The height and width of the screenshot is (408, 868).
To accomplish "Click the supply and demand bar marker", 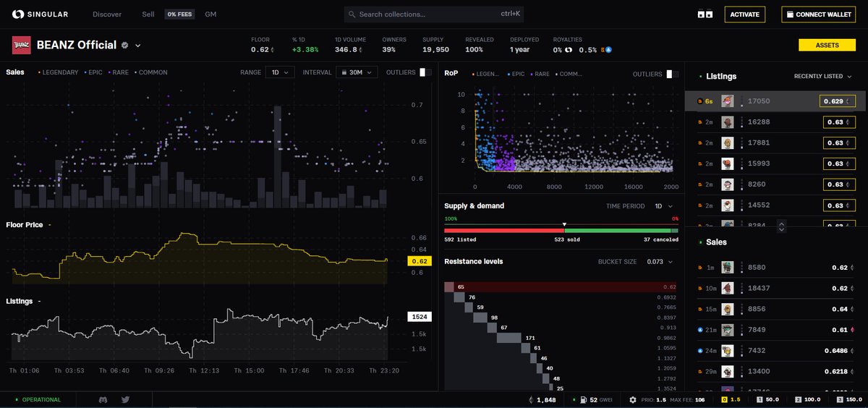I will point(565,224).
